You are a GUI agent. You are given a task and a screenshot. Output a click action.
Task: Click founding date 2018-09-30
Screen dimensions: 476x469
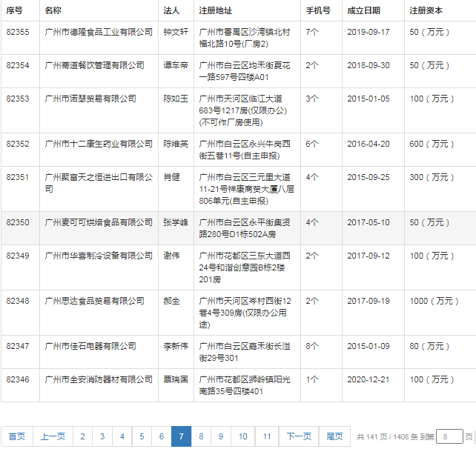tap(368, 65)
